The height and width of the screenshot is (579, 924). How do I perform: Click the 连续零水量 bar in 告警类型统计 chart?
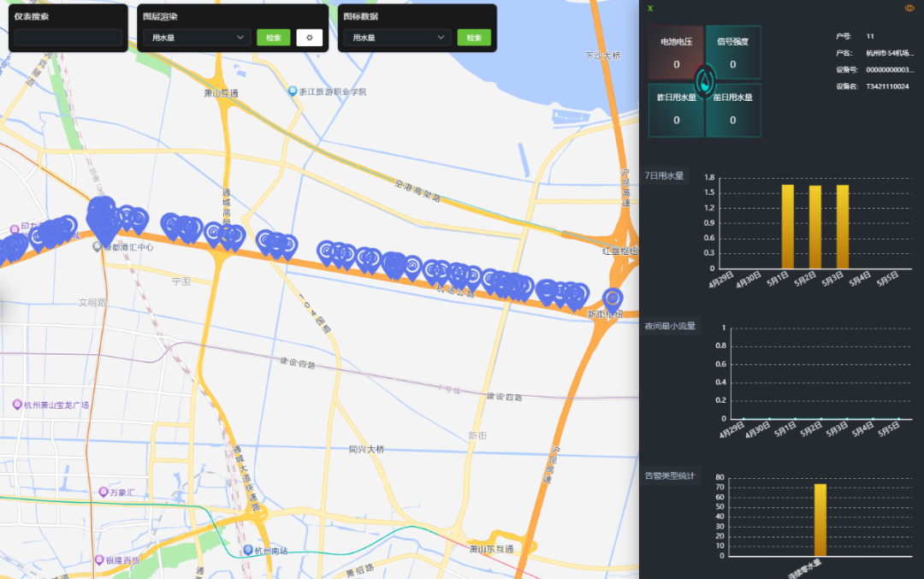pyautogui.click(x=820, y=520)
